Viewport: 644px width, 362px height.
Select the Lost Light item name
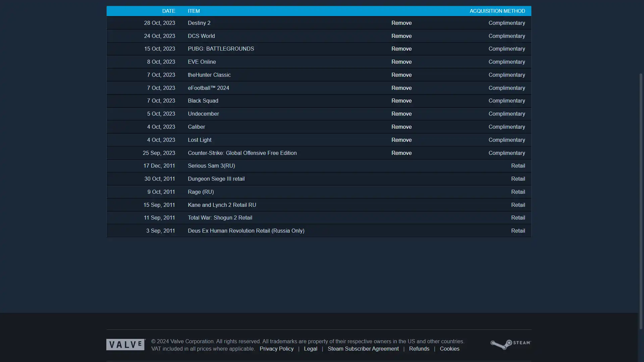(200, 140)
